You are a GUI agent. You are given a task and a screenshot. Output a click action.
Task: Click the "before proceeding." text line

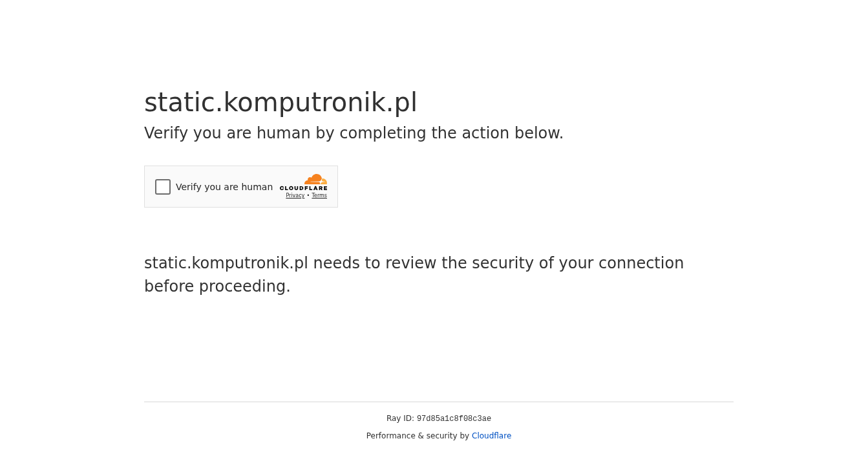pos(217,286)
